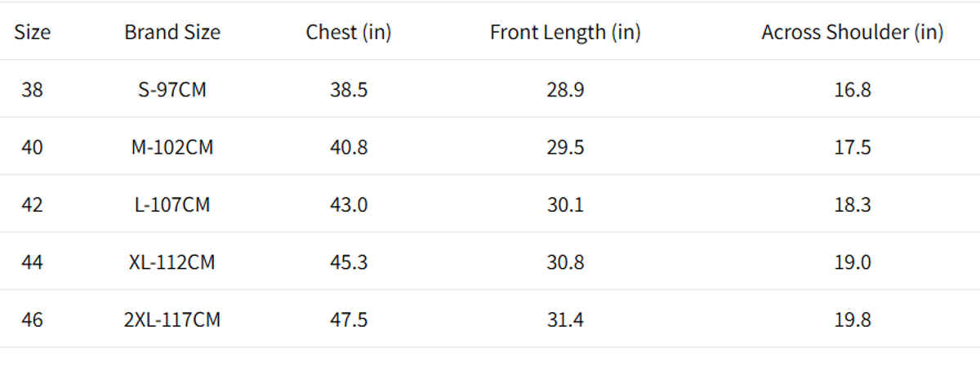
Task: Select the size 46 row
Action: click(33, 320)
